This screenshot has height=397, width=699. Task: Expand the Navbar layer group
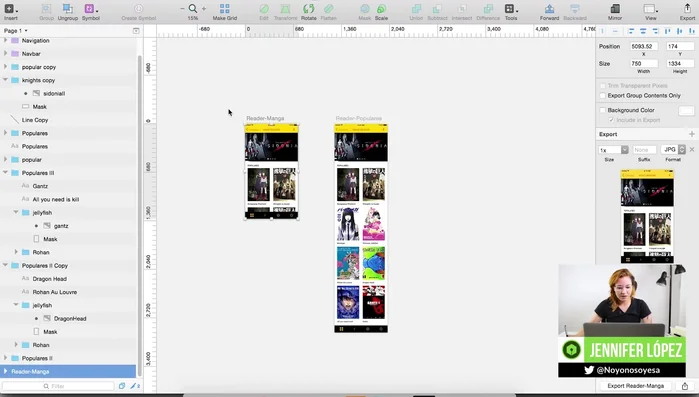[5, 53]
